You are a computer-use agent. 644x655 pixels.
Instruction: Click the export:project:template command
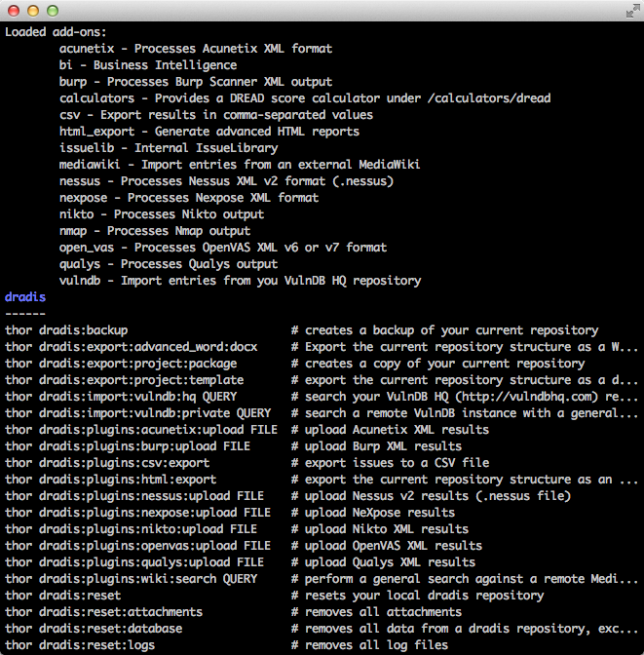tap(124, 380)
